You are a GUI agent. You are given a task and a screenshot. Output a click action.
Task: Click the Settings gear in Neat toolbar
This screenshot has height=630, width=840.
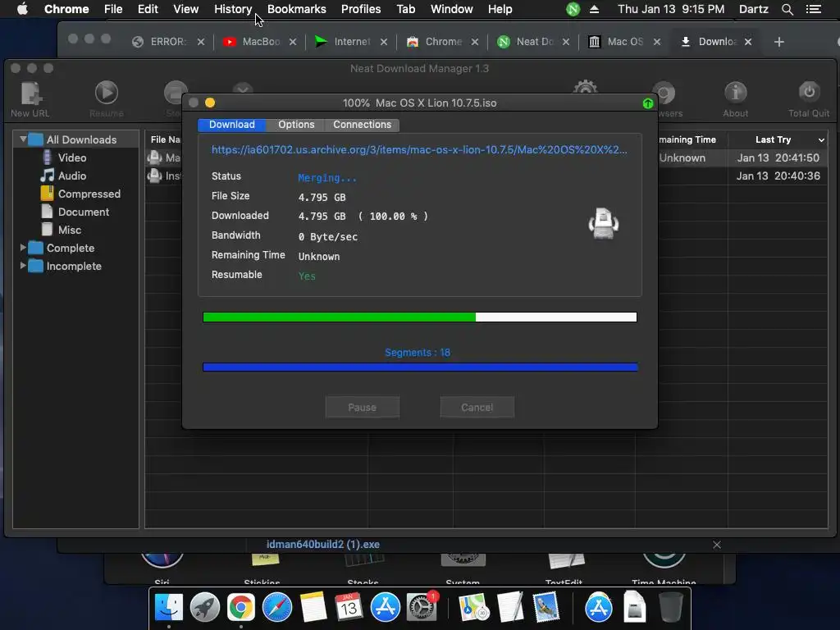(x=585, y=87)
